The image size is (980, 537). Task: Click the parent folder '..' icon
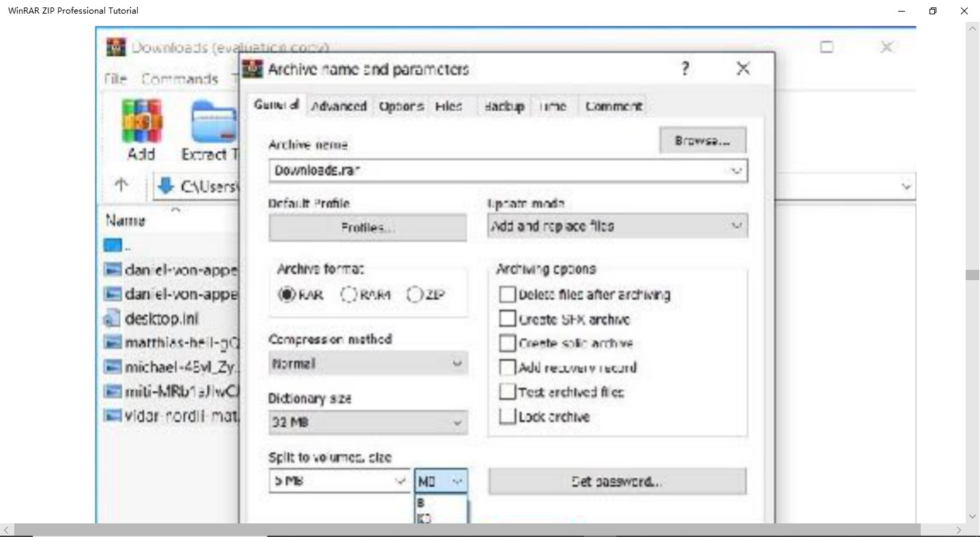click(x=113, y=245)
